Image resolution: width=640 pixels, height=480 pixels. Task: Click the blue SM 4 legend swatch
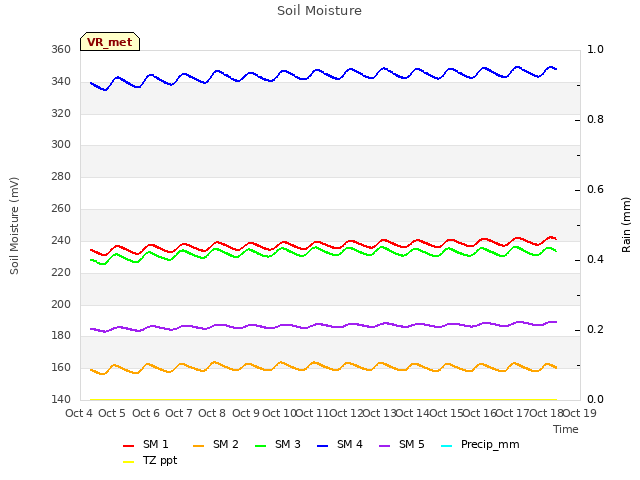point(322,446)
